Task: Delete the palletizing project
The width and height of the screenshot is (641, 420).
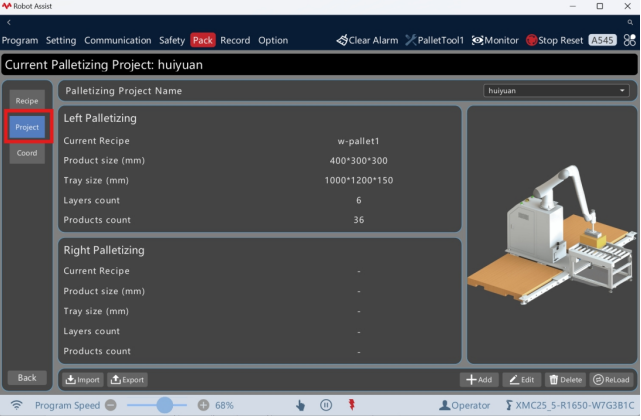Action: (x=566, y=380)
